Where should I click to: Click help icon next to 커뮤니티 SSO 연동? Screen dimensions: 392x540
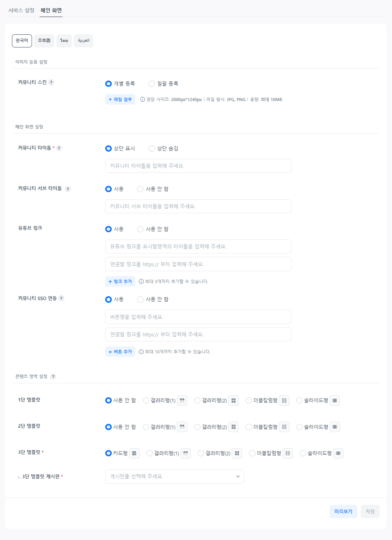click(61, 298)
